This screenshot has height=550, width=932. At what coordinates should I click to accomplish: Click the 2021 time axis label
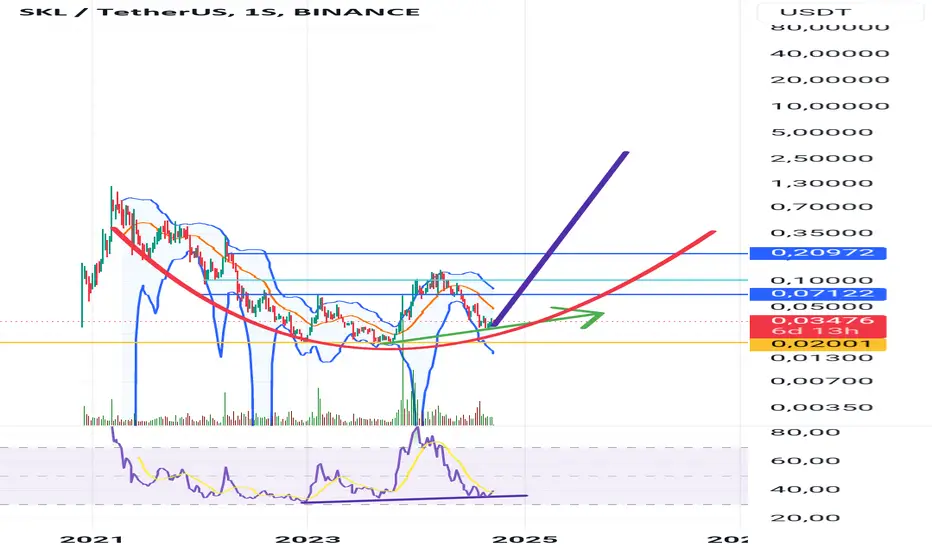pyautogui.click(x=92, y=540)
